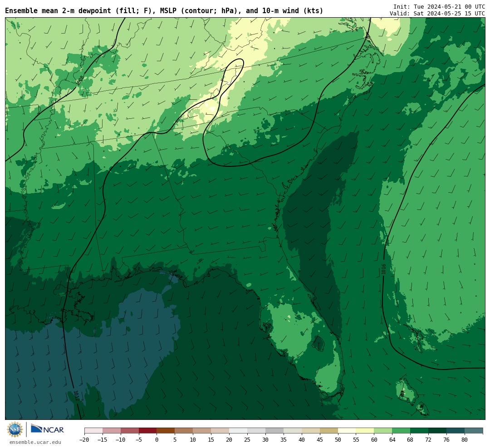Click the Valid Sat 2024-05-25 15 UTC text

click(x=437, y=14)
